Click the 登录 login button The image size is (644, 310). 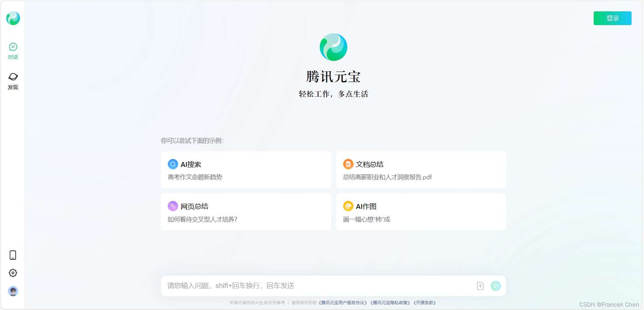point(612,18)
